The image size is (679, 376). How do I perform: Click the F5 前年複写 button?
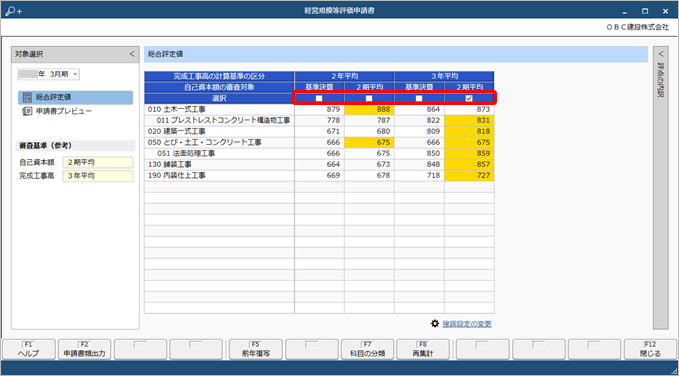pyautogui.click(x=255, y=349)
